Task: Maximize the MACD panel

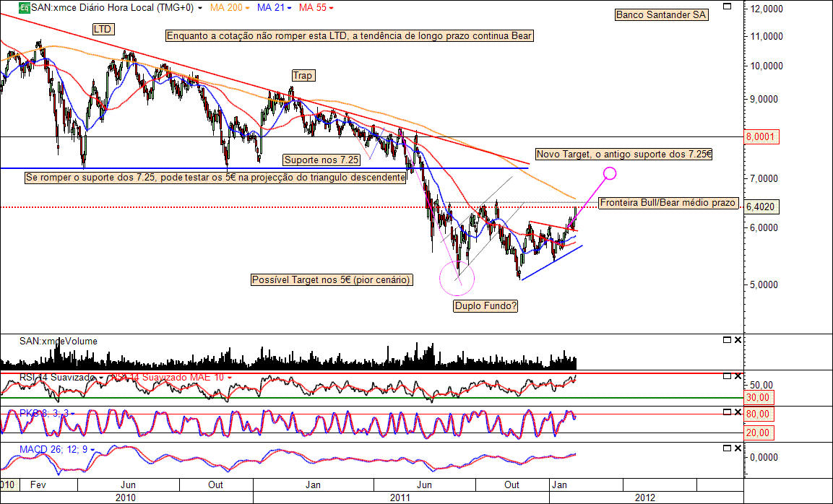Action: pos(728,448)
